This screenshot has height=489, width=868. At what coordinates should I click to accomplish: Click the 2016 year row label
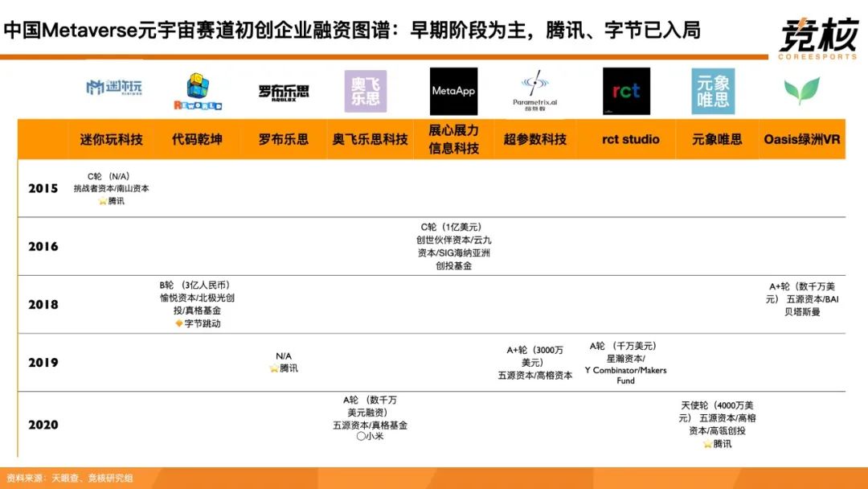[43, 246]
